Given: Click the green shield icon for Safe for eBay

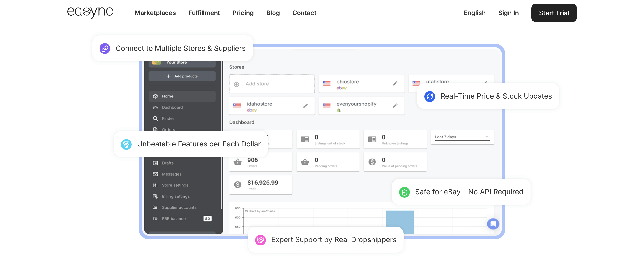Looking at the screenshot, I should (x=404, y=192).
